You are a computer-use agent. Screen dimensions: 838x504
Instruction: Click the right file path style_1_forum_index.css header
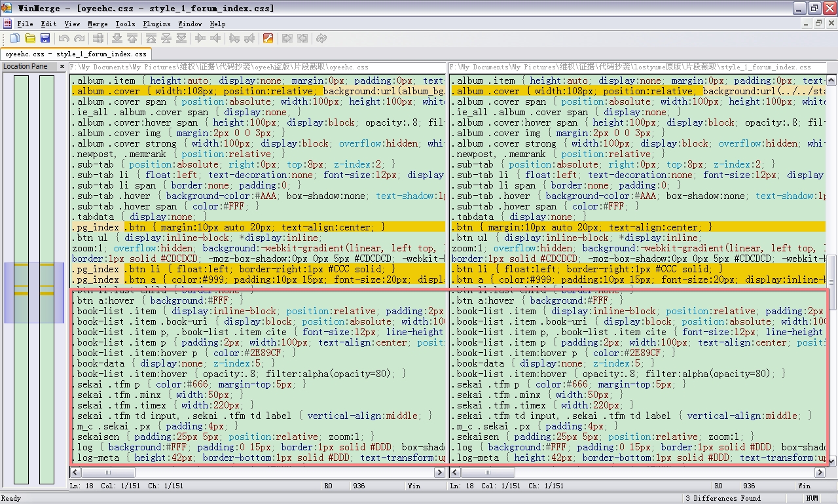coord(638,67)
